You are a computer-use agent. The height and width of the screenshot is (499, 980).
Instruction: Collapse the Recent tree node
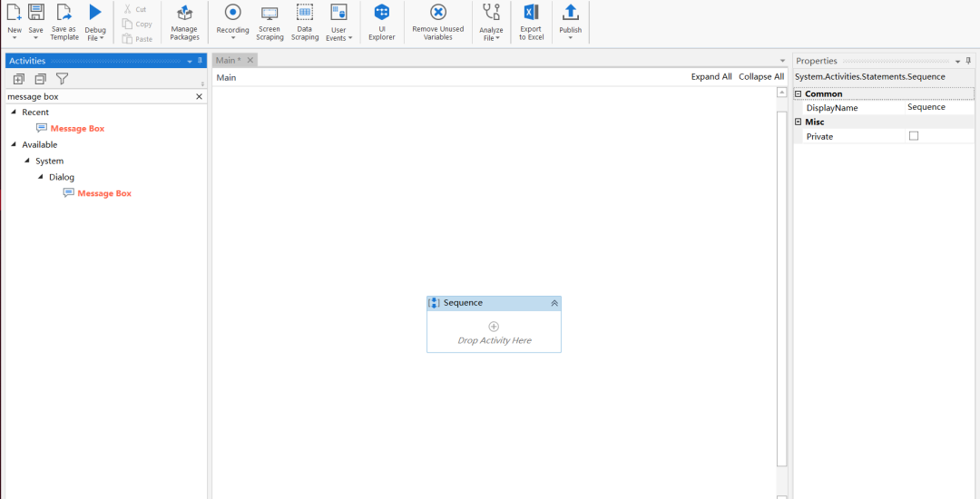[x=15, y=112]
